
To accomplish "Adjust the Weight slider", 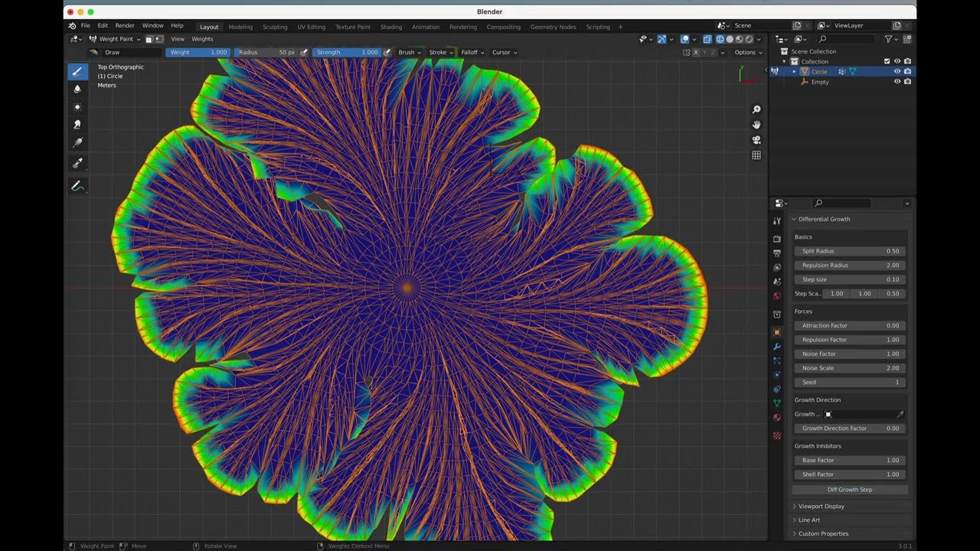I will pyautogui.click(x=198, y=52).
